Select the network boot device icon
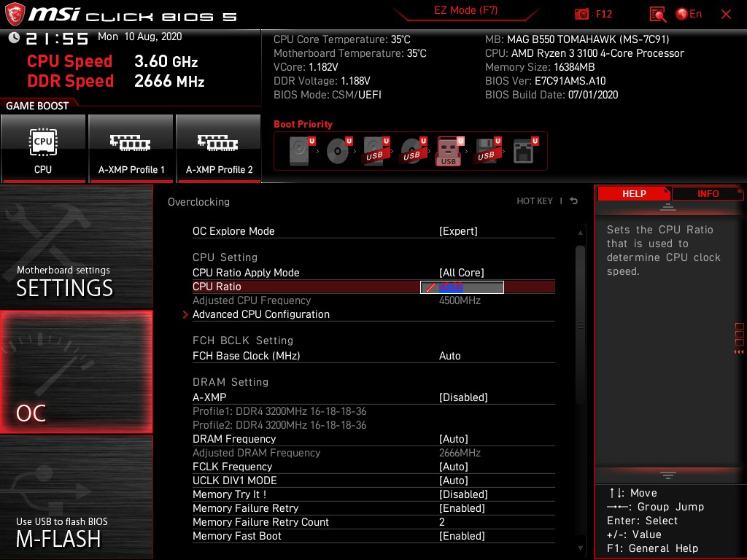The width and height of the screenshot is (747, 560). 525,151
